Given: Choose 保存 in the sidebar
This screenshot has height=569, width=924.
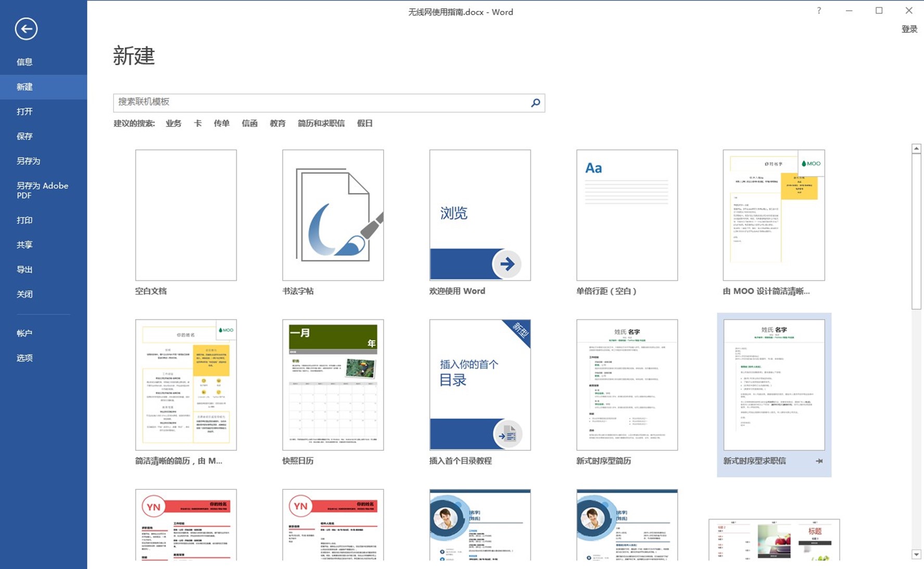Looking at the screenshot, I should point(43,136).
